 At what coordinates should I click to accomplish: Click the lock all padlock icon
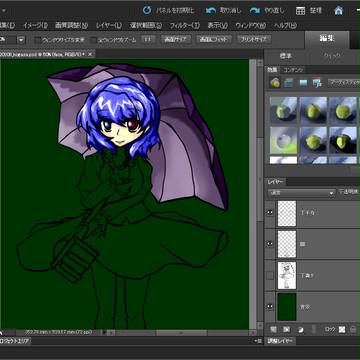pos(353,330)
